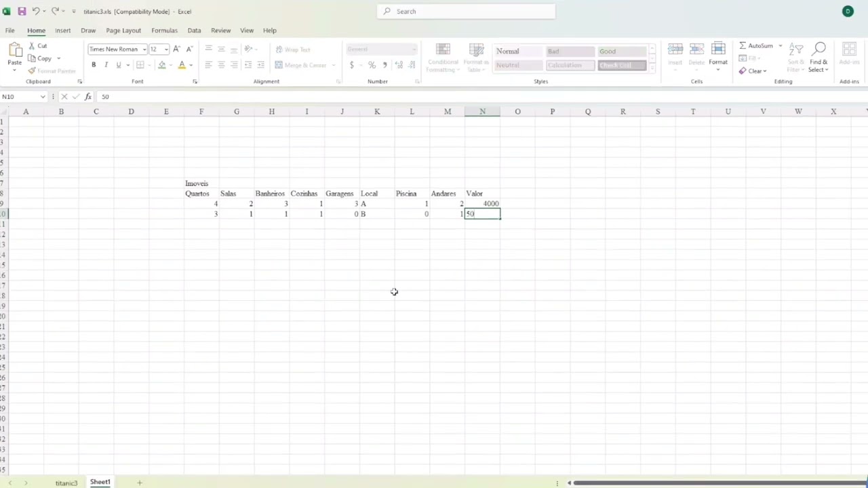Select the cell containing 4000
Image resolution: width=868 pixels, height=488 pixels.
click(x=483, y=204)
